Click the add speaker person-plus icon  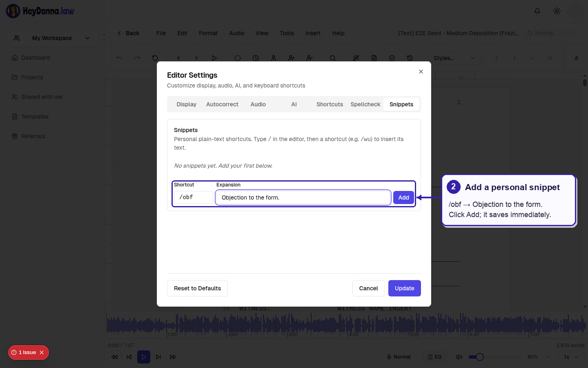pos(292,58)
